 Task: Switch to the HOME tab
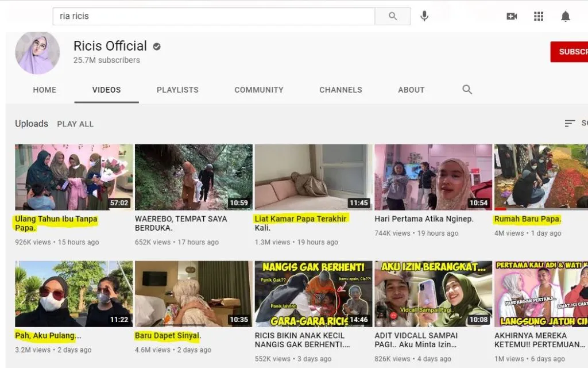(x=45, y=90)
